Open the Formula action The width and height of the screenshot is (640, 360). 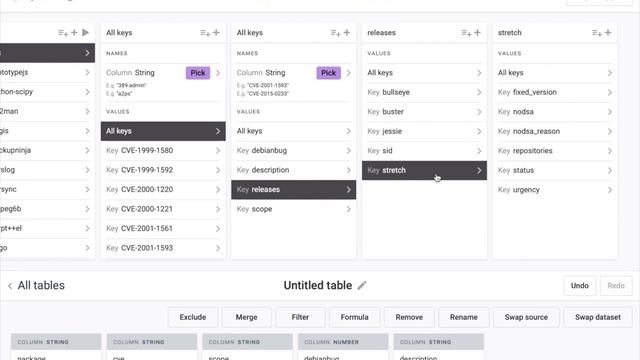point(354,317)
